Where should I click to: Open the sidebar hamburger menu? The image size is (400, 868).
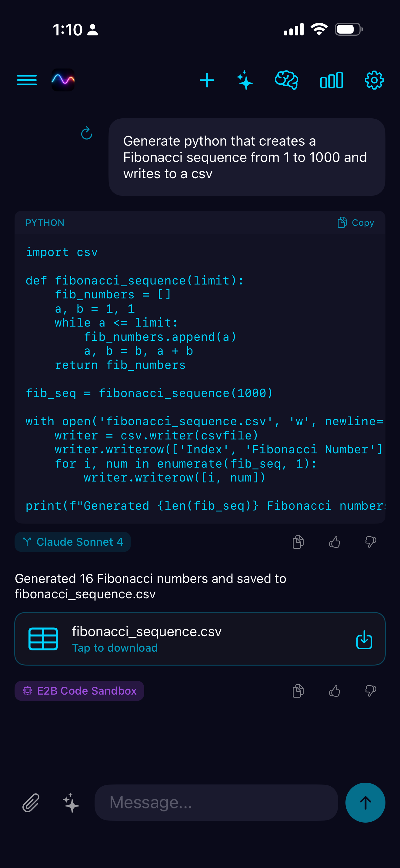tap(27, 80)
